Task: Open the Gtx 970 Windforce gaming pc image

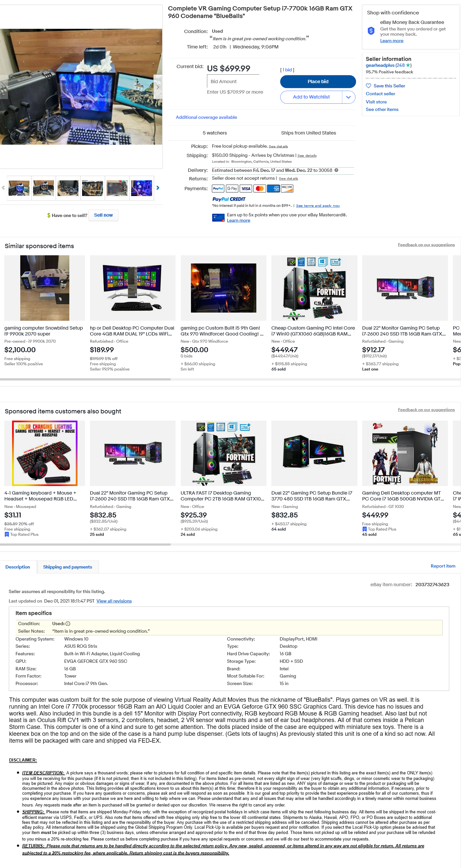Action: coord(223,288)
